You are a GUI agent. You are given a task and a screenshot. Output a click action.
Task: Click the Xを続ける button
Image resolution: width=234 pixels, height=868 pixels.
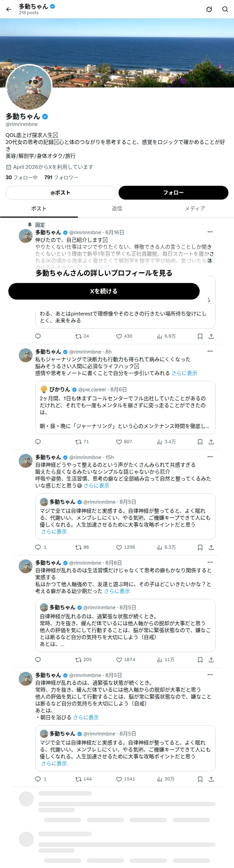[104, 291]
